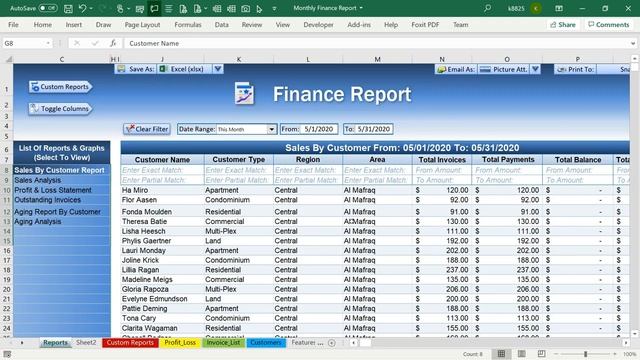
Task: Open the Page Layout ribbon tab
Action: [142, 25]
